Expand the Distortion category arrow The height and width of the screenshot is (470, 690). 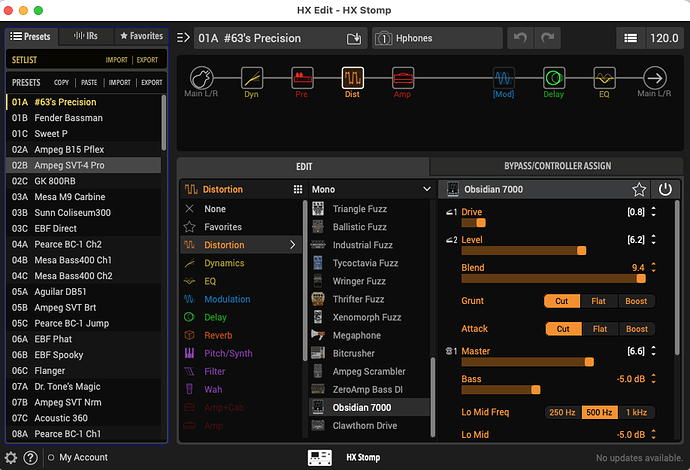[293, 245]
